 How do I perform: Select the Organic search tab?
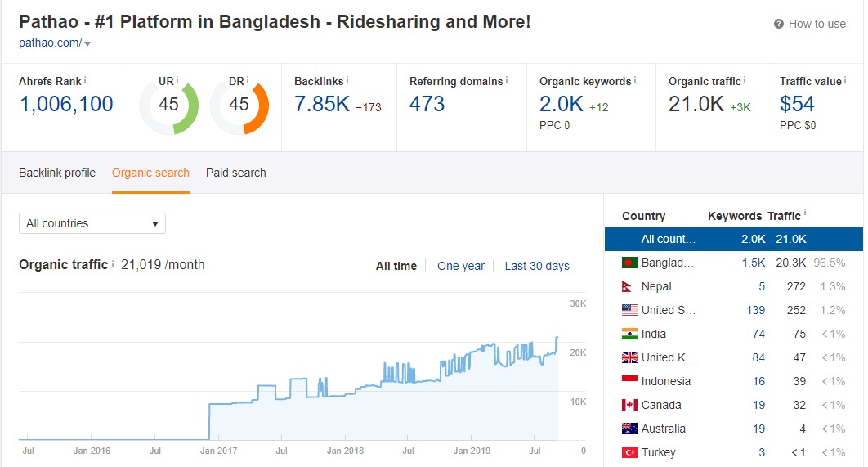150,173
